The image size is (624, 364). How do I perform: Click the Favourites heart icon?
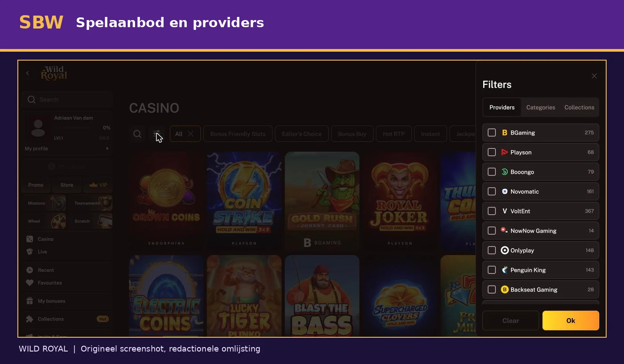[29, 283]
